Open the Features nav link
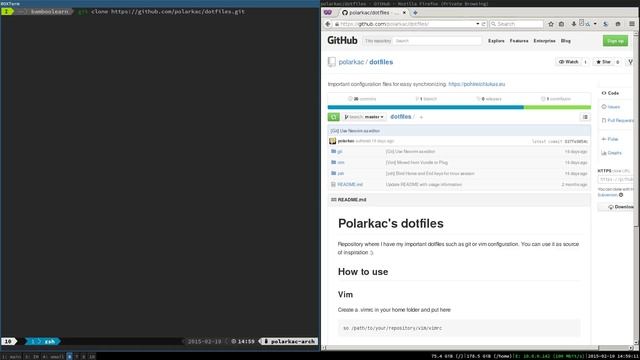The image size is (640, 360). [519, 41]
